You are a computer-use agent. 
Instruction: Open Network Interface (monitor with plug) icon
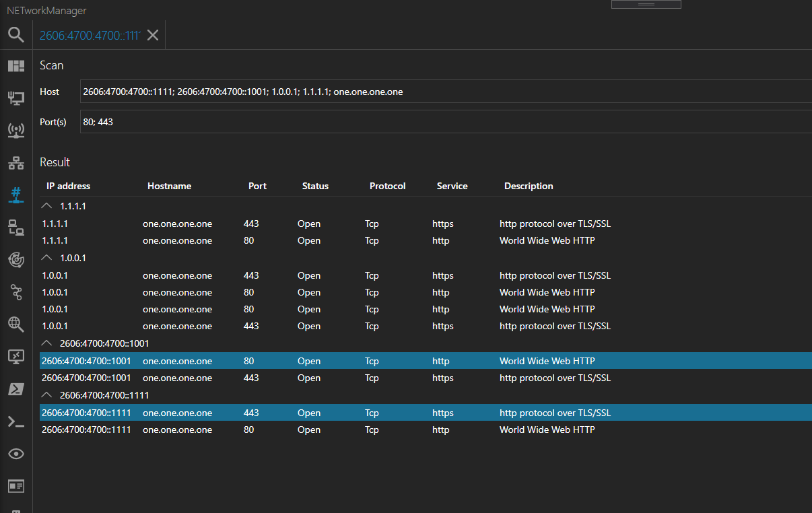pyautogui.click(x=16, y=98)
